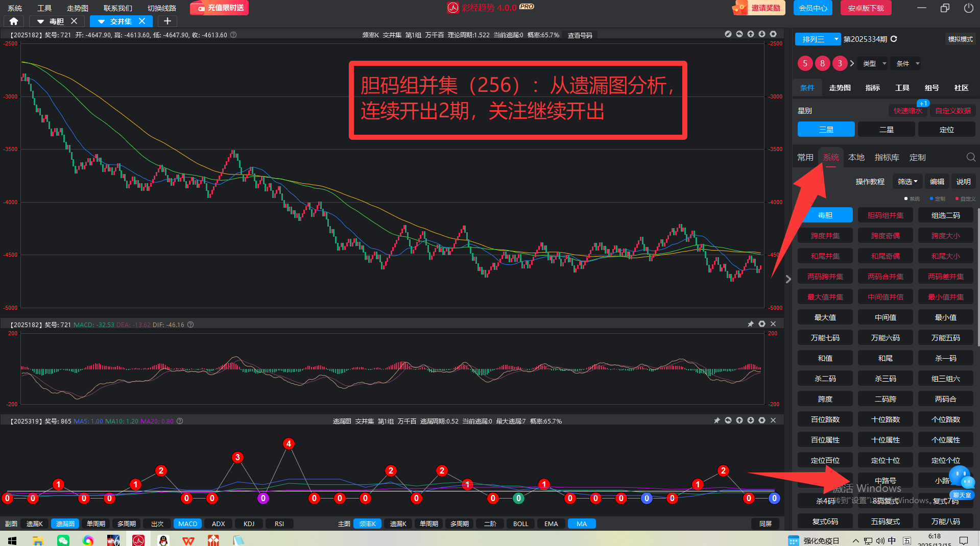Click the search magnifier in indicator panel

pos(970,157)
